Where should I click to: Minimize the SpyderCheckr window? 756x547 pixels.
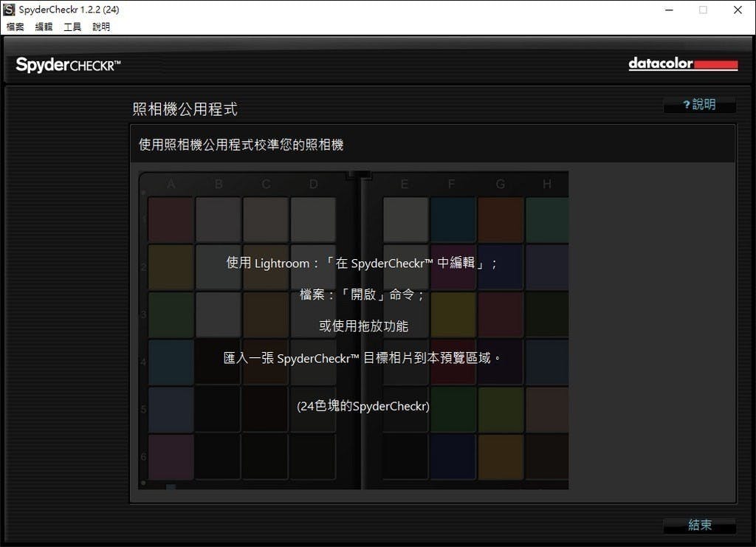pos(668,10)
